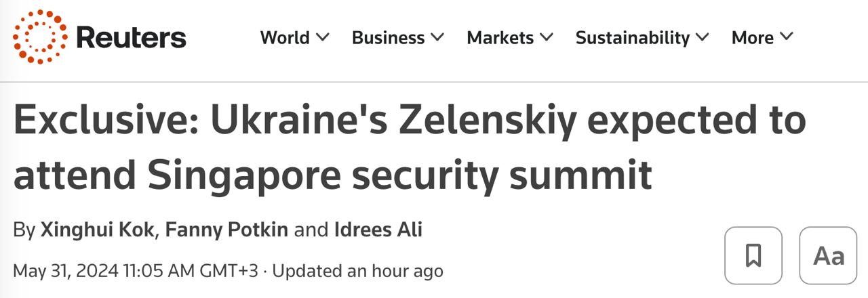
Task: Expand the chevron next to World
Action: coord(323,37)
